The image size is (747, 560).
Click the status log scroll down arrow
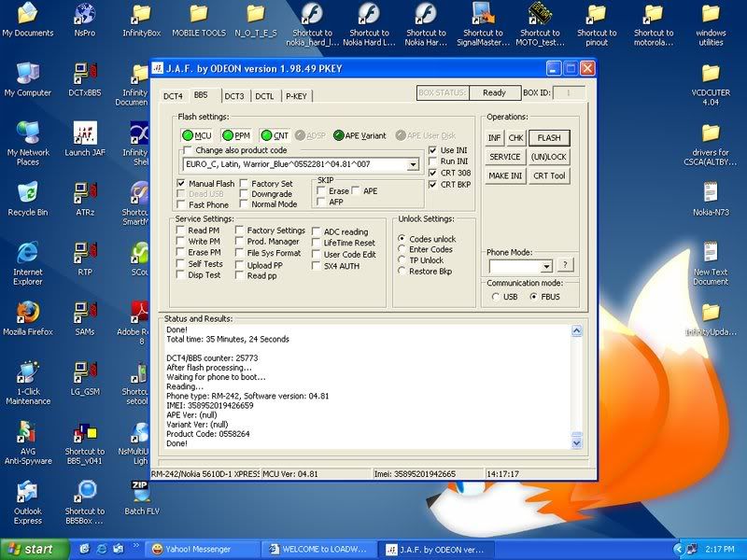click(x=577, y=442)
